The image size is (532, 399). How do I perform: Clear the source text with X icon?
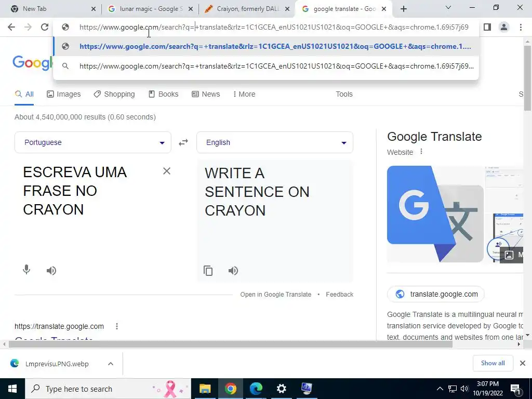[x=167, y=171]
